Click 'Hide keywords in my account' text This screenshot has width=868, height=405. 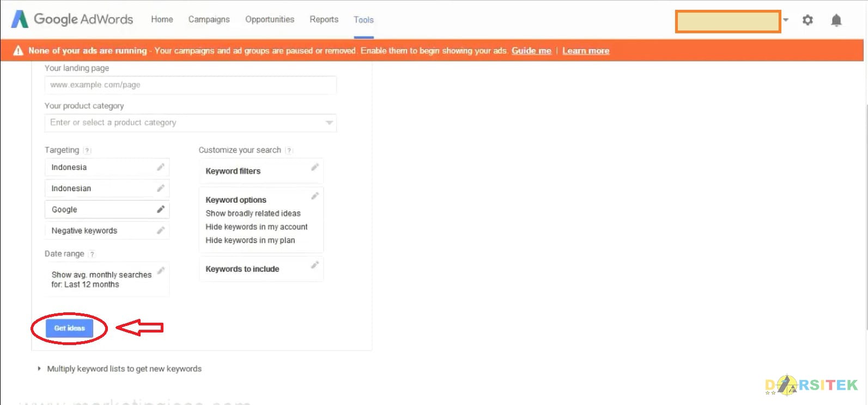click(x=257, y=227)
